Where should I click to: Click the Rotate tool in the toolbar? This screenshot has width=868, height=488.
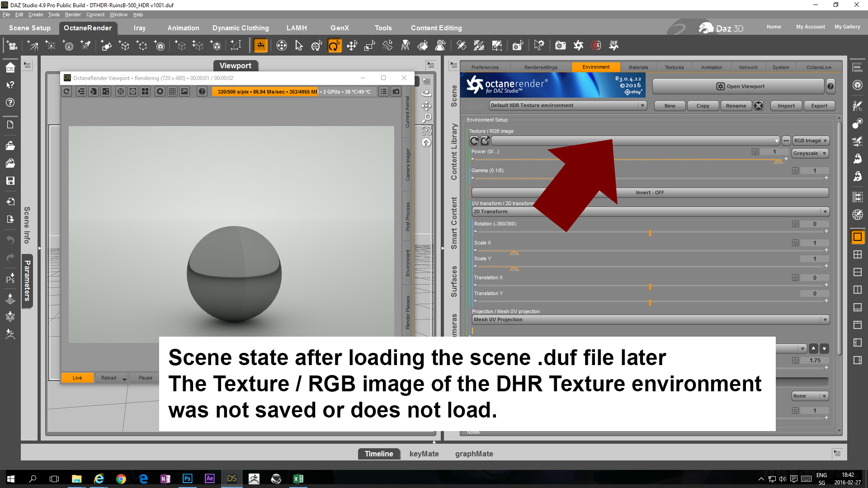(335, 46)
